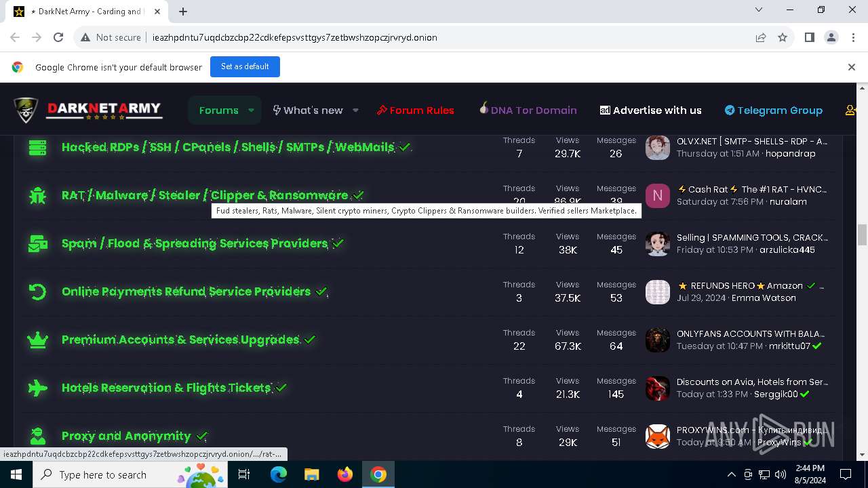Open the Forum Rules nav item
The height and width of the screenshot is (488, 868).
416,110
